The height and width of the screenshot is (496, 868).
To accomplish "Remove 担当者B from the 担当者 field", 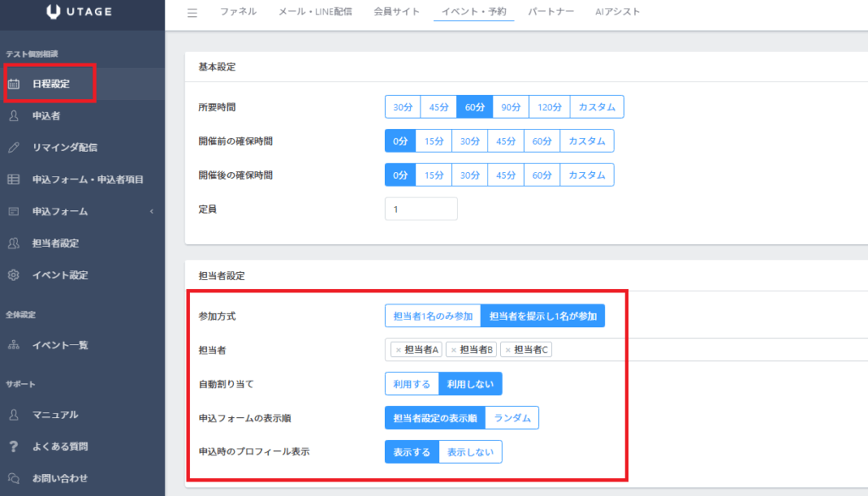I will 453,349.
